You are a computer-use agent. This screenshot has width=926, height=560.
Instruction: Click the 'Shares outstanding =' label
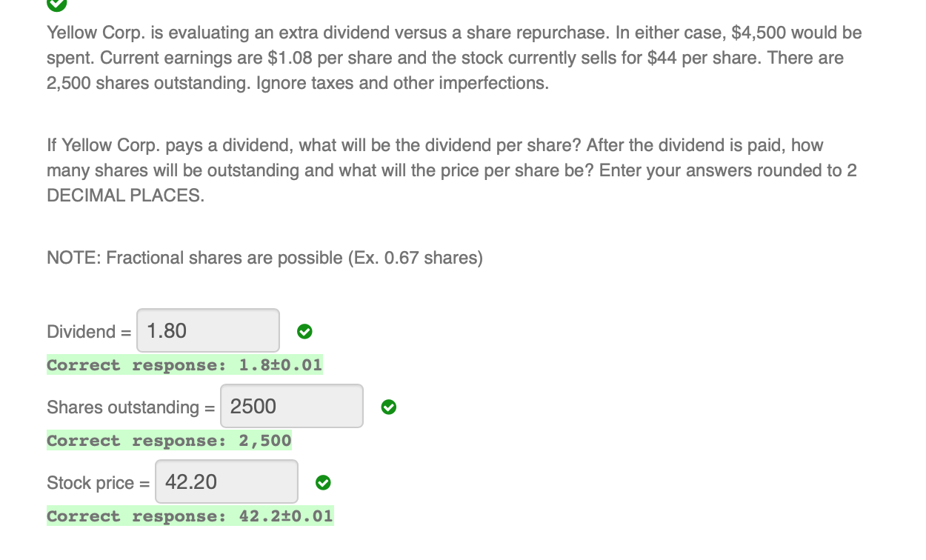pos(130,407)
